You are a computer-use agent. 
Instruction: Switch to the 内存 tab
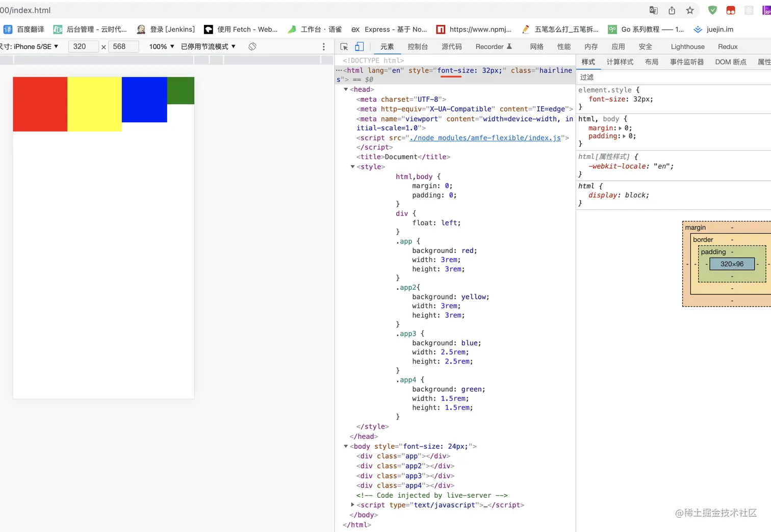tap(591, 46)
